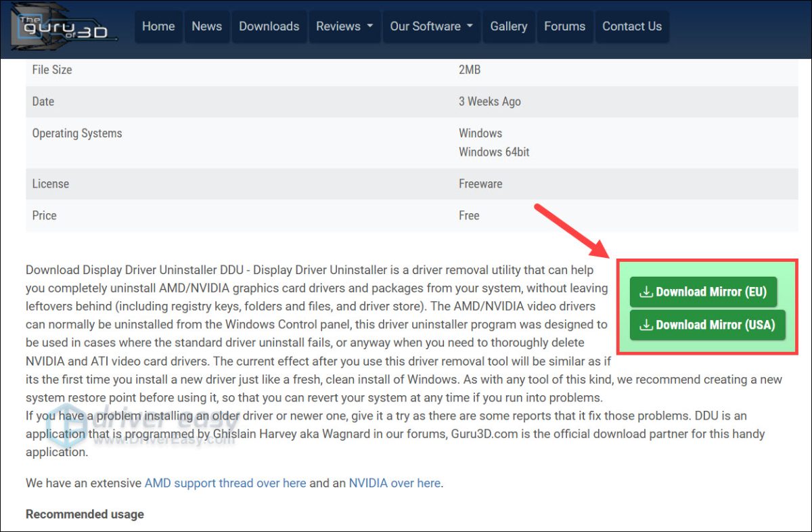Open the Reviews chevron arrow

(x=369, y=26)
